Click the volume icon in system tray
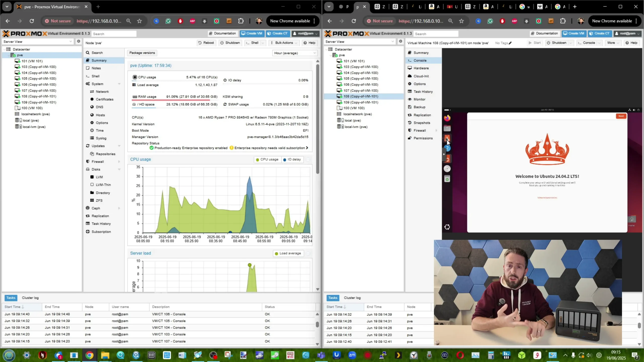Screen dimensions: 644x362 pyautogui.click(x=589, y=355)
